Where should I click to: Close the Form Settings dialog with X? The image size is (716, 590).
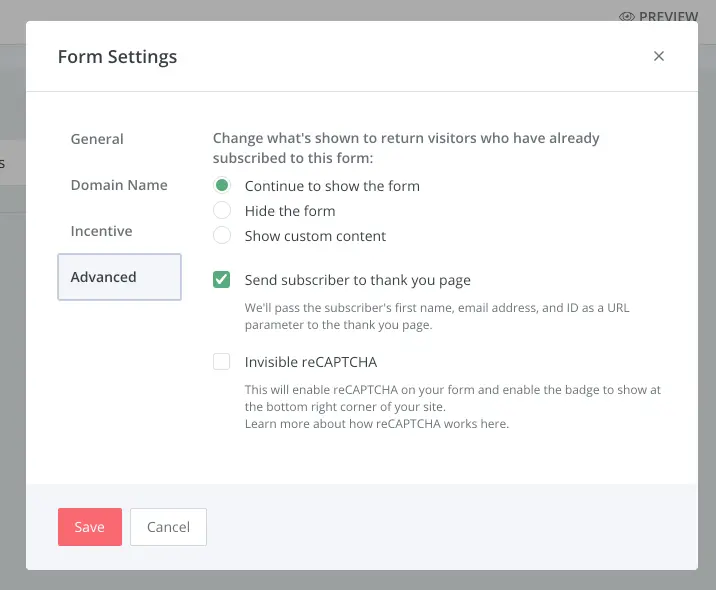click(658, 56)
